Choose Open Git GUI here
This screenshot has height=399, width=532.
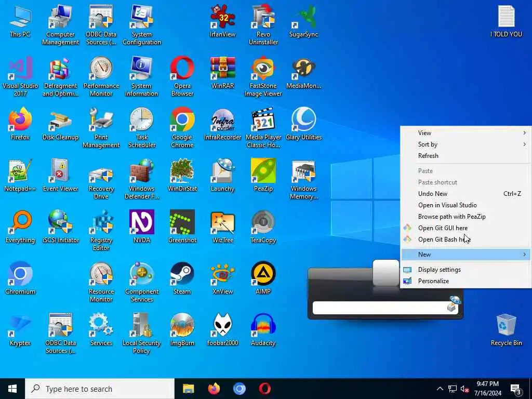click(466, 228)
